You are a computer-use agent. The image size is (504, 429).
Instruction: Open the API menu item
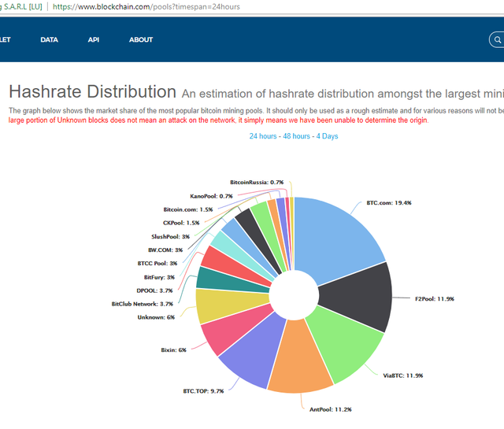click(94, 40)
